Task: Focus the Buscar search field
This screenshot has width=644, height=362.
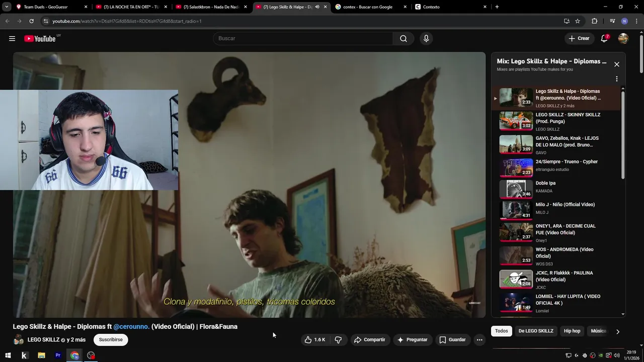Action: click(x=303, y=39)
